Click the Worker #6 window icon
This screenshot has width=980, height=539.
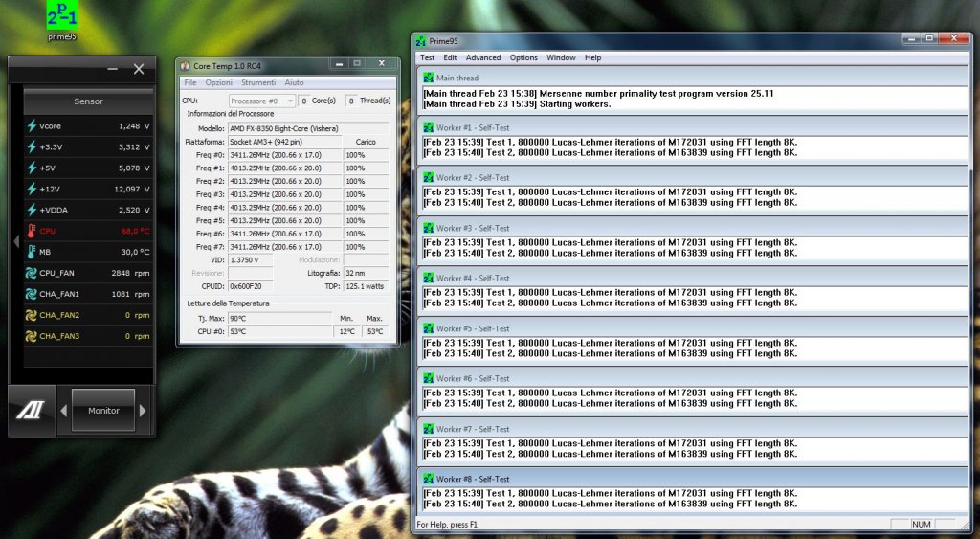pyautogui.click(x=428, y=379)
